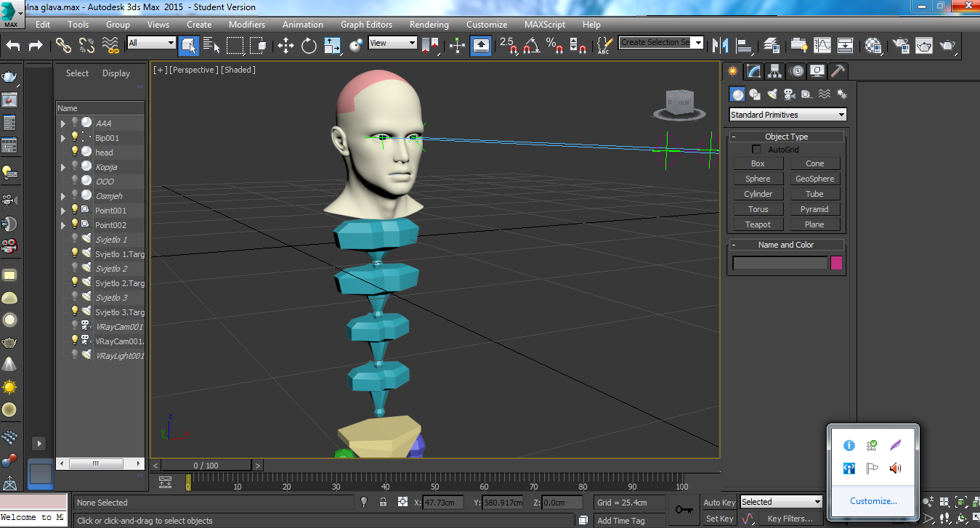The image size is (980, 528).
Task: Expand the Point001 tree item
Action: click(x=63, y=211)
